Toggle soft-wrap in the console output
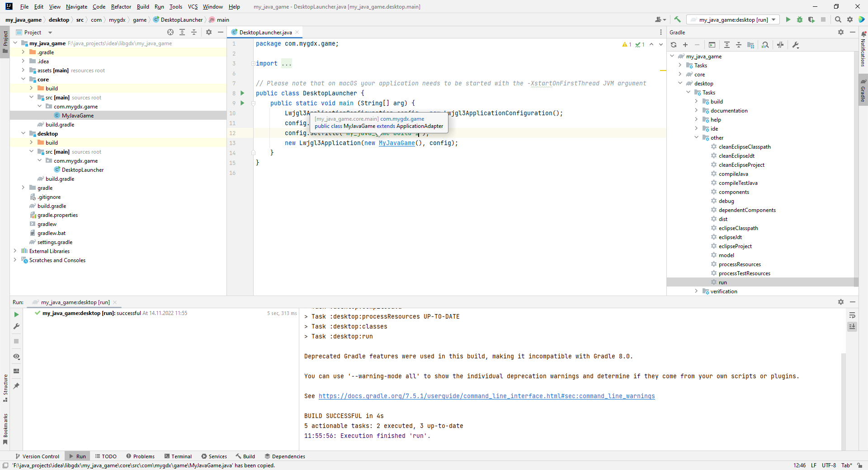The width and height of the screenshot is (868, 470). point(852,315)
